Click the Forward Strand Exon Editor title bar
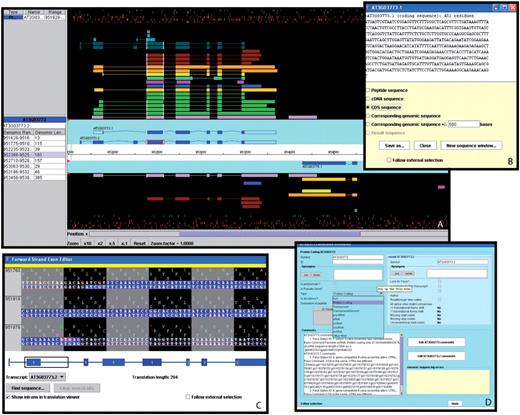 tap(135, 259)
